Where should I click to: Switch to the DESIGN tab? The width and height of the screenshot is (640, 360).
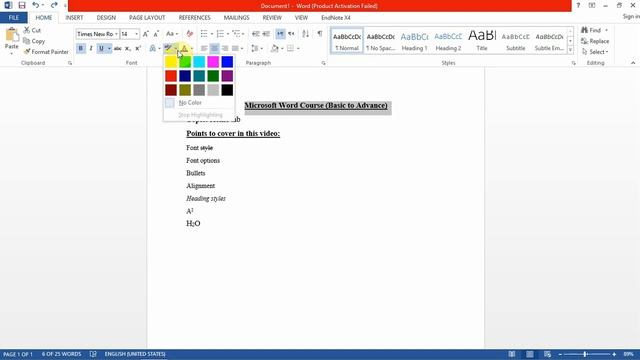click(x=106, y=18)
